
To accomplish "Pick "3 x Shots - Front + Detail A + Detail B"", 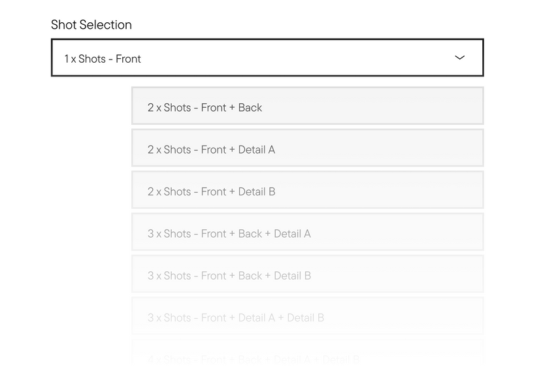I will pos(307,316).
